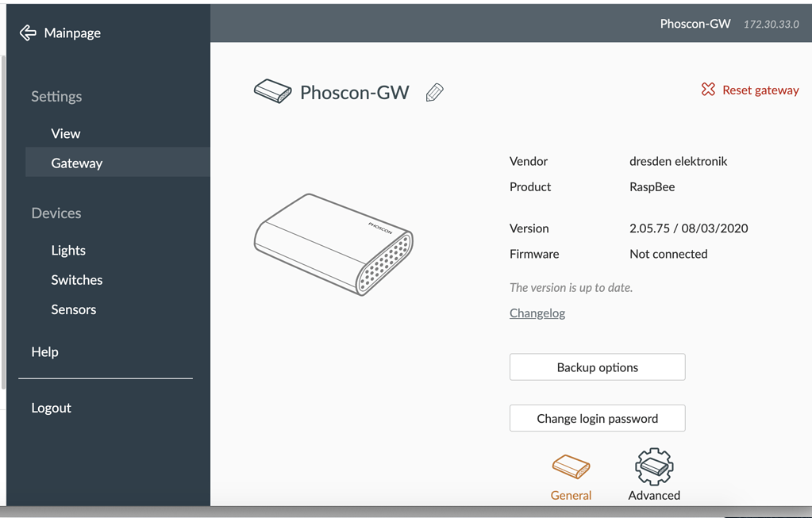Click Change login password
Image resolution: width=812 pixels, height=518 pixels.
(x=597, y=418)
